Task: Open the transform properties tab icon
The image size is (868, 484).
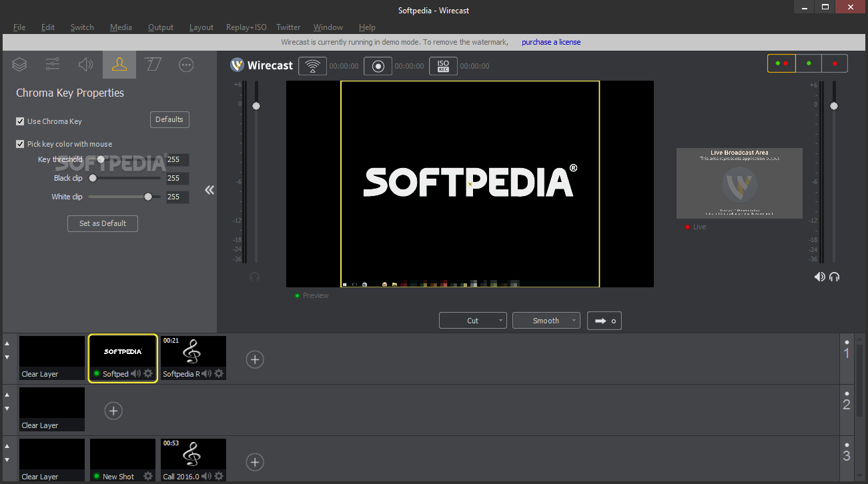Action: coord(153,65)
